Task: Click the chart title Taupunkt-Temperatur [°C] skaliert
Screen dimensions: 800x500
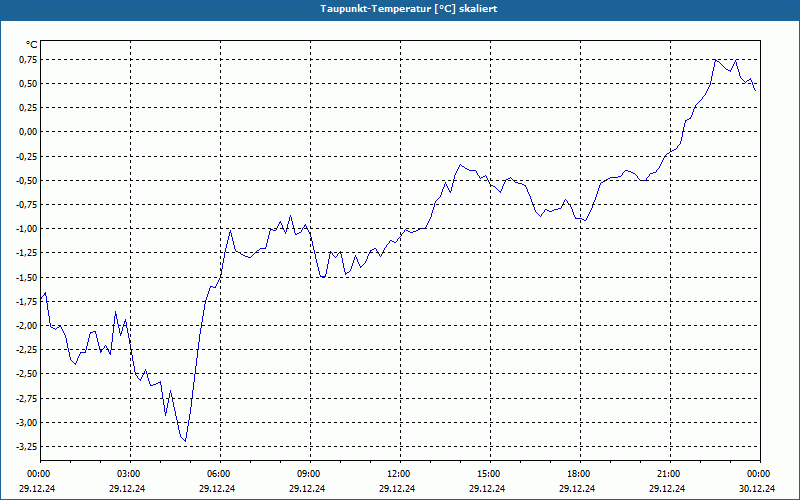Action: click(x=409, y=9)
